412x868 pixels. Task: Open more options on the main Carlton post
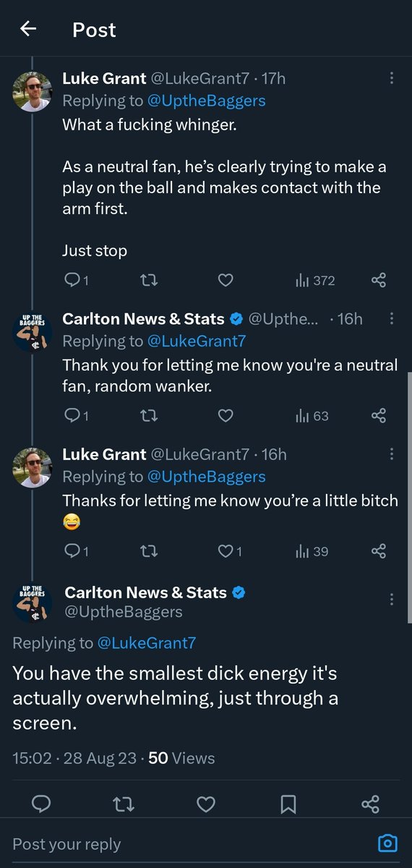pos(392,599)
